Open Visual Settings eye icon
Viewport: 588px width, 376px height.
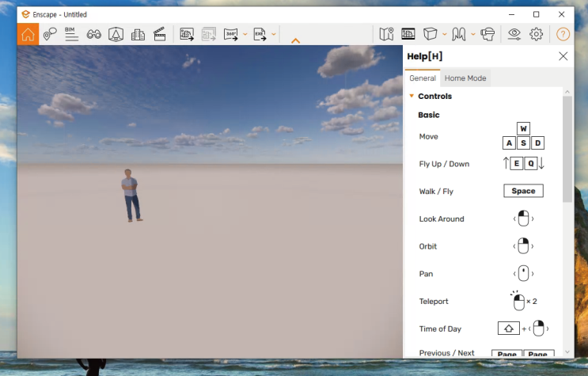pyautogui.click(x=514, y=34)
